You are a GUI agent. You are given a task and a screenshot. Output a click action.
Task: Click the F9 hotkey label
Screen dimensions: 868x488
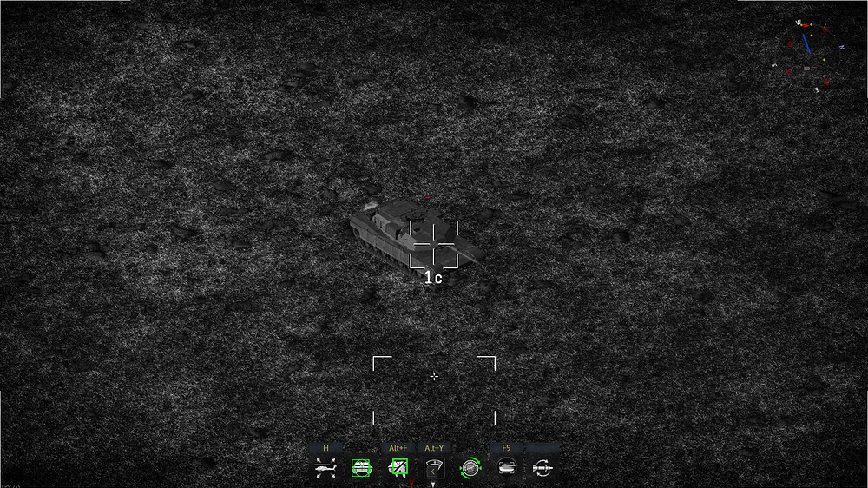click(x=507, y=447)
